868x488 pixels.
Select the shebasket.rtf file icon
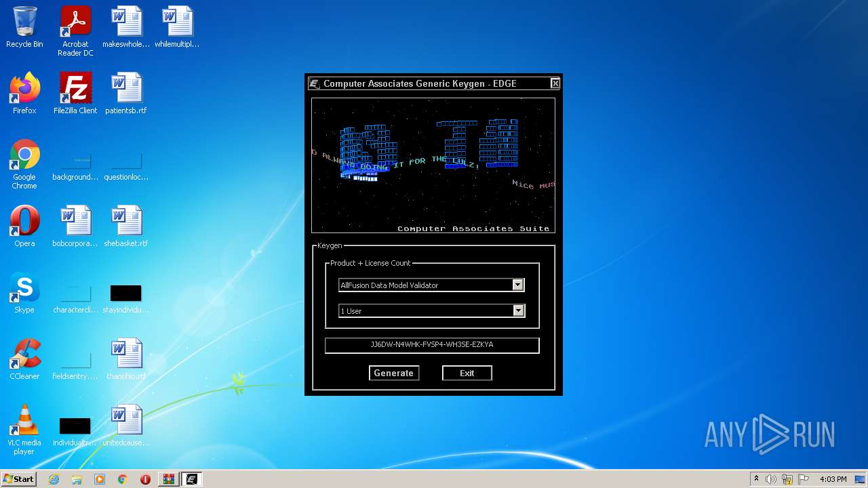tap(126, 226)
